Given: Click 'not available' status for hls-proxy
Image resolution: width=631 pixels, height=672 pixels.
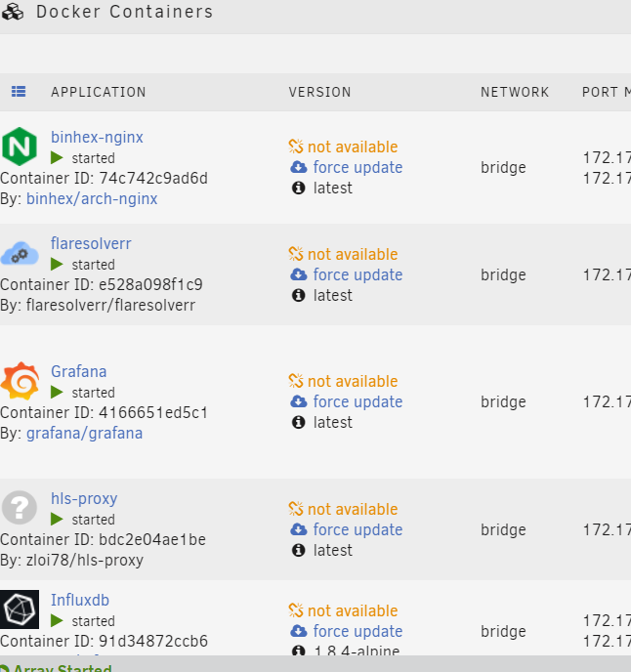Looking at the screenshot, I should (353, 509).
